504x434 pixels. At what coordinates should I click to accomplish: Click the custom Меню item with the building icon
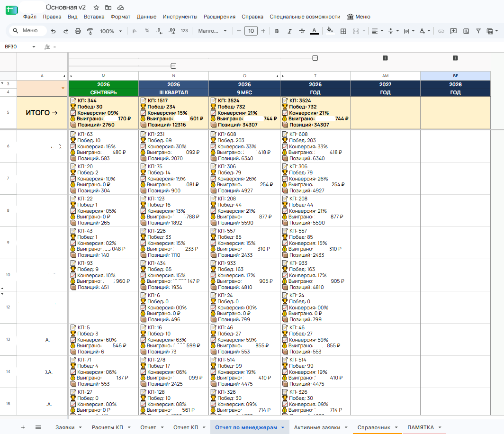click(x=359, y=17)
